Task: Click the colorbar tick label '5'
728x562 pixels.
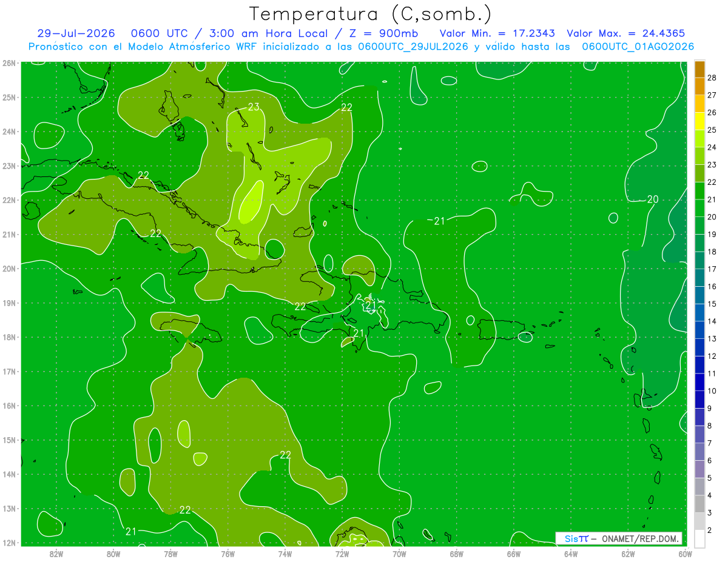Action: 709,478
